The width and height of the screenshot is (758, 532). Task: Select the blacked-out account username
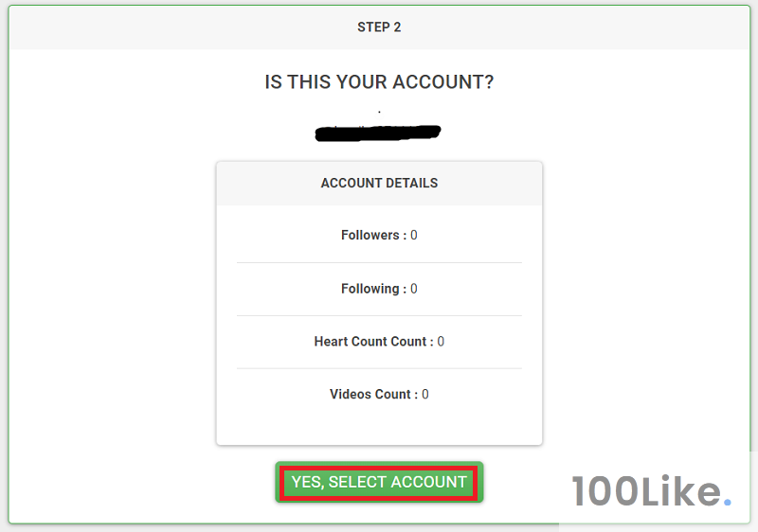pos(378,133)
